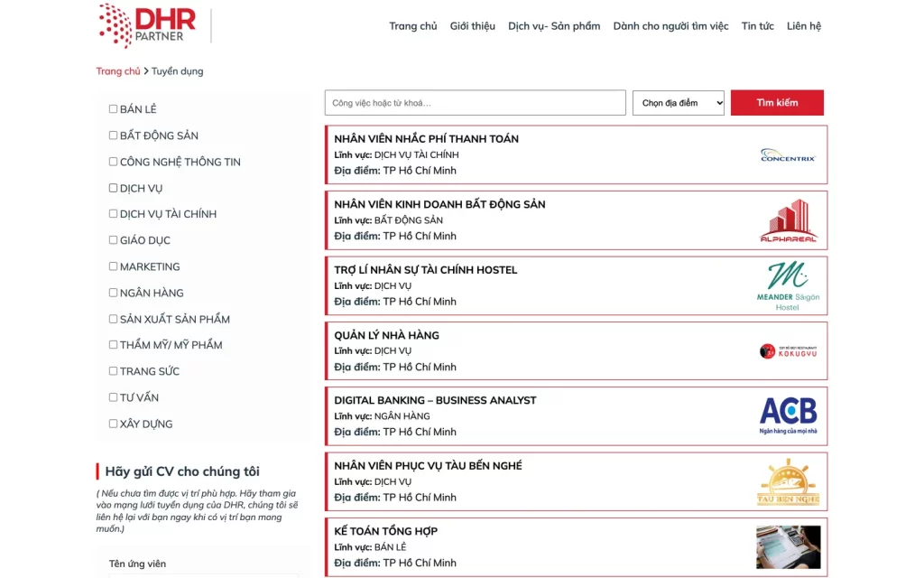Check the MARKETING filter
This screenshot has height=578, width=924.
click(x=113, y=266)
